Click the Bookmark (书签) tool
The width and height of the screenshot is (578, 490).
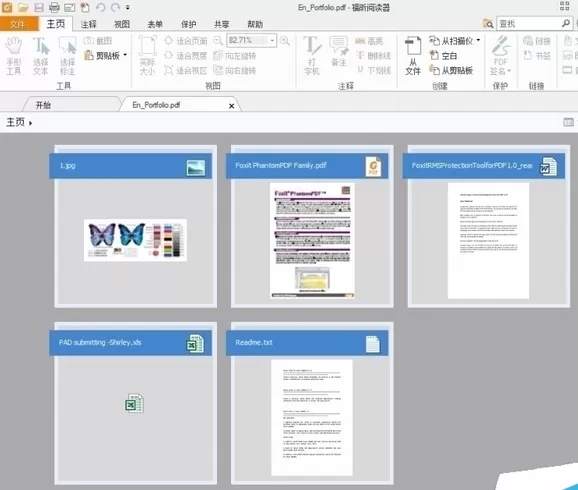537,56
